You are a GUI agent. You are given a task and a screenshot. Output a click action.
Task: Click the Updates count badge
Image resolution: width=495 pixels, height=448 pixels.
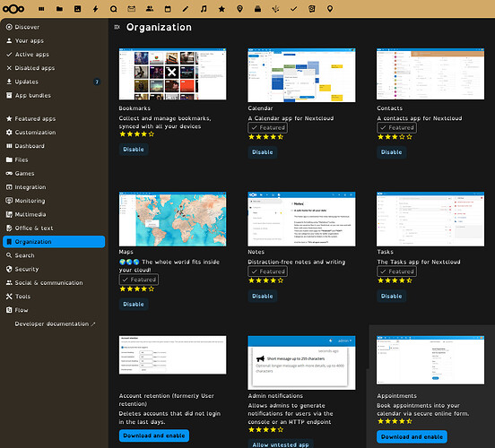click(x=97, y=82)
